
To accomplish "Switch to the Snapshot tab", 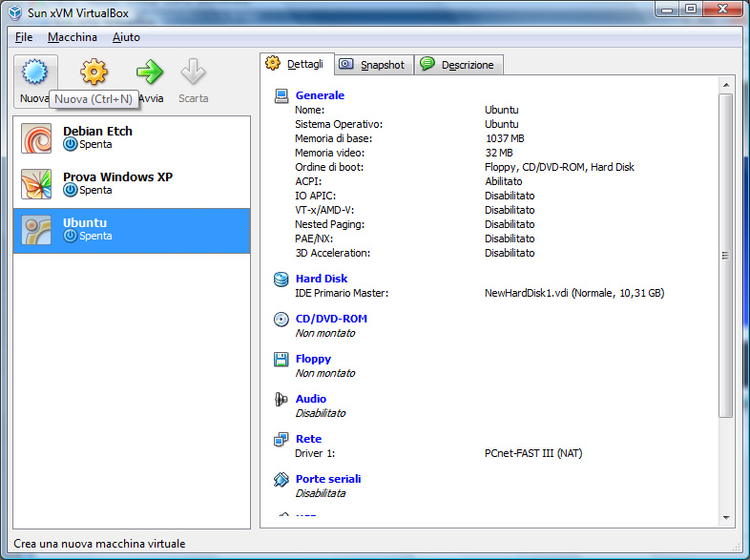I will [x=374, y=65].
